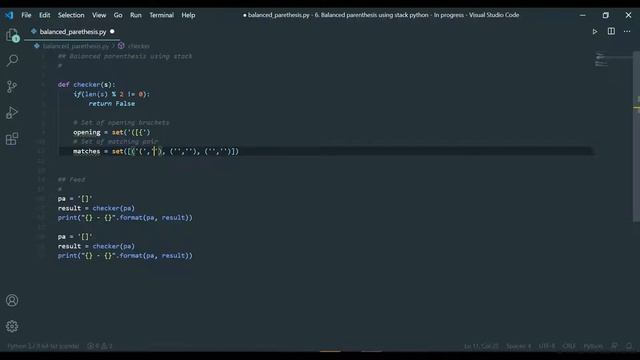
Task: Open the Go menu
Action: (118, 15)
